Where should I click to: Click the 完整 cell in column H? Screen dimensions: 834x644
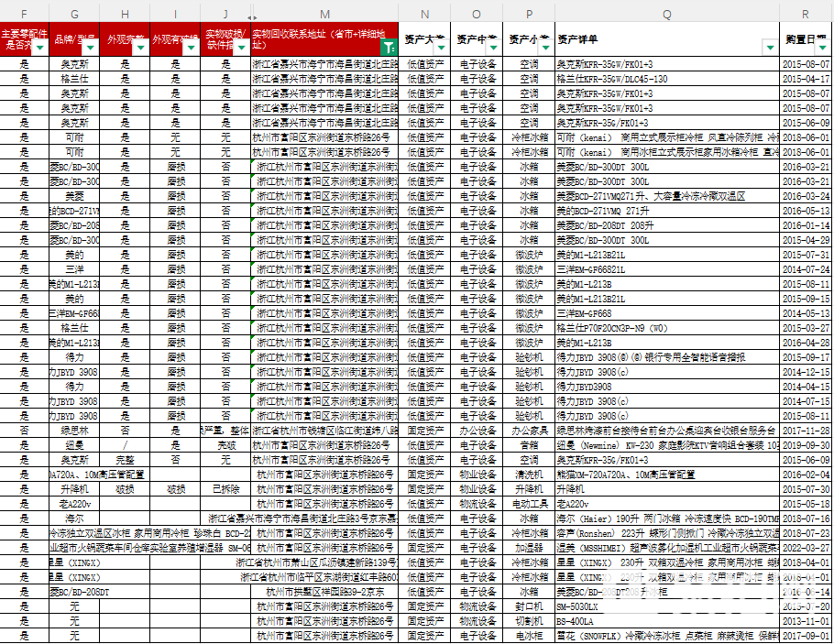pos(125,460)
